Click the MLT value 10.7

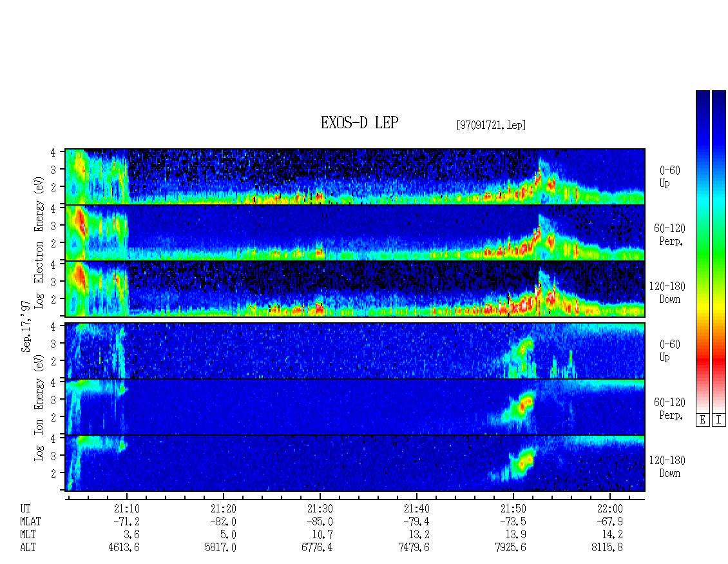point(322,535)
